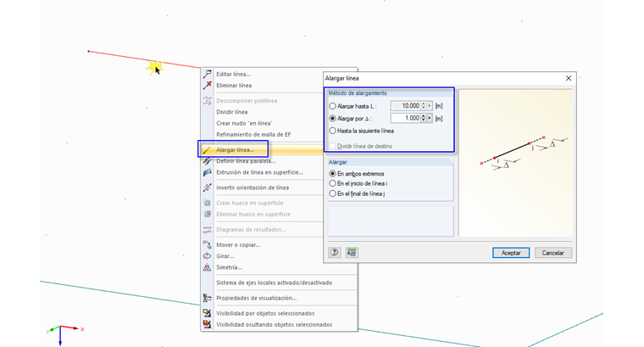Click the Simetría mirror icon
The height and width of the screenshot is (347, 644).
(208, 267)
